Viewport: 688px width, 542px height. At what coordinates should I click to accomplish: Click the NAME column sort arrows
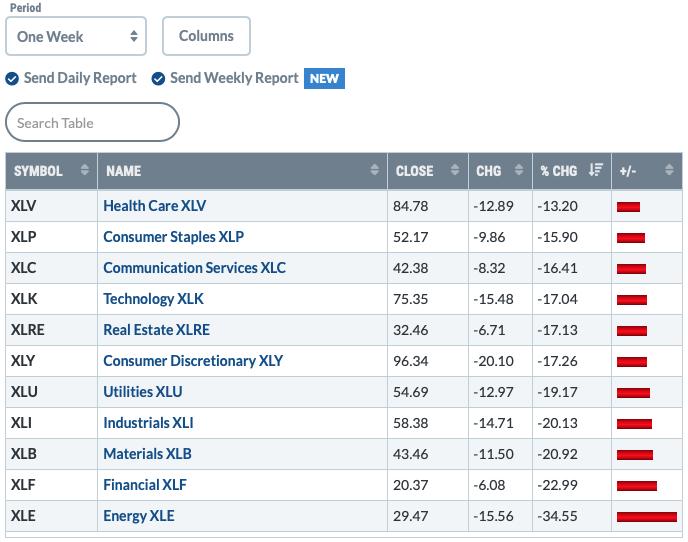pos(374,170)
